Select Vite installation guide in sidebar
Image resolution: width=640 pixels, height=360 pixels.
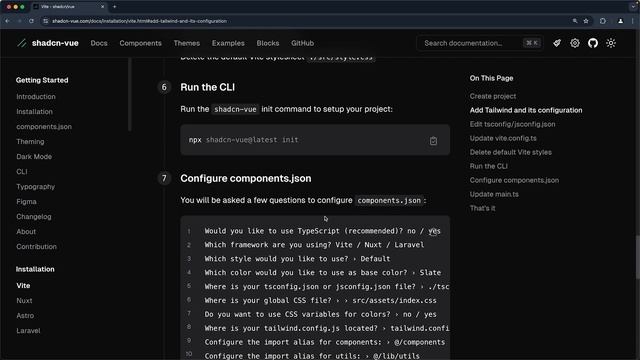(x=23, y=286)
